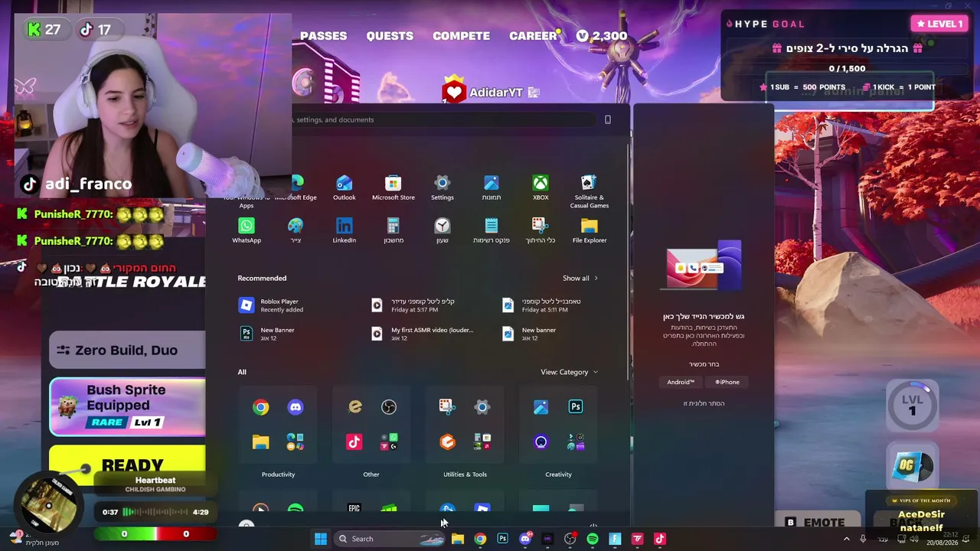
Task: Launch Photoshop in the Creativity category
Action: coord(576,407)
